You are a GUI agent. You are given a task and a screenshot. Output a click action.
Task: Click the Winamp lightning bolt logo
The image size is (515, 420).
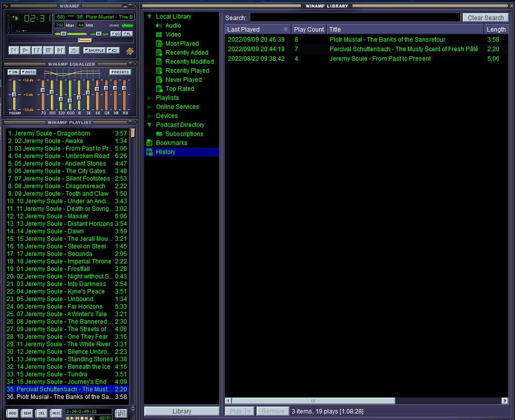[x=130, y=51]
